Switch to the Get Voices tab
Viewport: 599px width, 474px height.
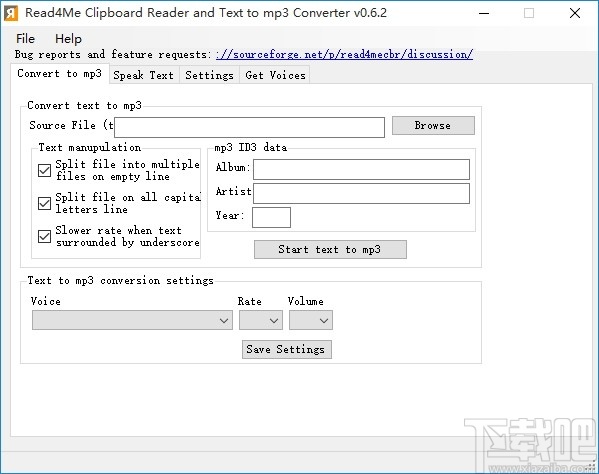click(275, 75)
